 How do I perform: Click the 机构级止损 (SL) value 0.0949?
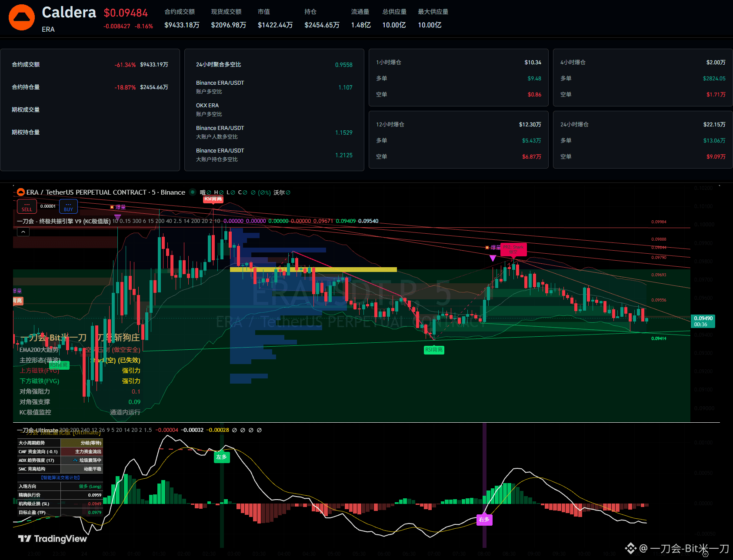[95, 504]
